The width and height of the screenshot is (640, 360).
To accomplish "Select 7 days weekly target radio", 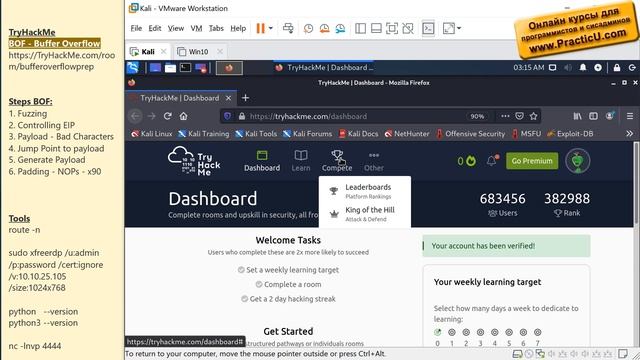I will [x=538, y=332].
